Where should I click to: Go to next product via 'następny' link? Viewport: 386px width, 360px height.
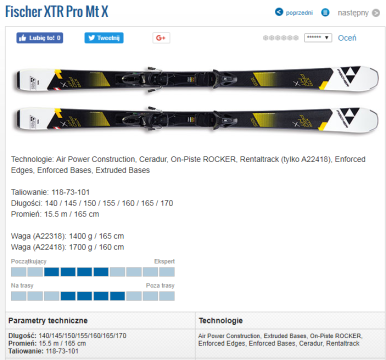click(353, 13)
